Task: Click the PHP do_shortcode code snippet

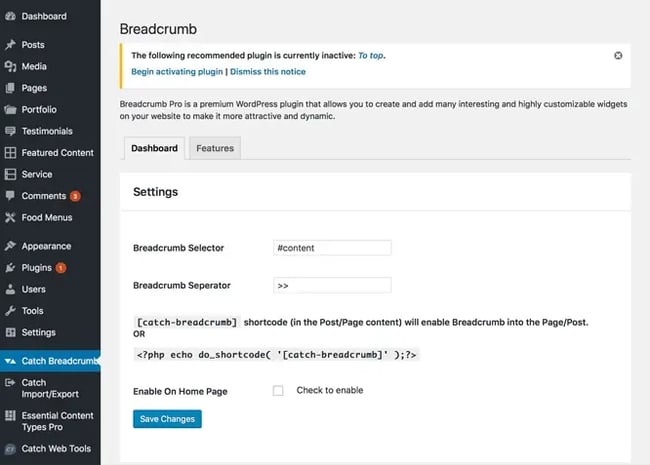Action: click(x=276, y=355)
